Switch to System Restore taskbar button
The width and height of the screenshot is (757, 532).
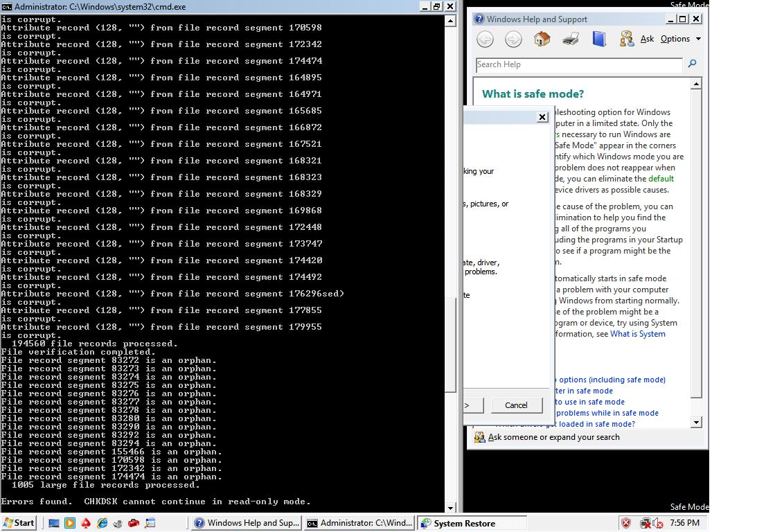[x=472, y=523]
